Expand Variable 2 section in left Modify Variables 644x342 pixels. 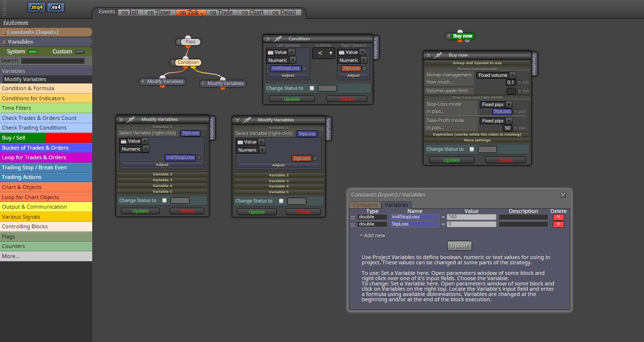162,175
